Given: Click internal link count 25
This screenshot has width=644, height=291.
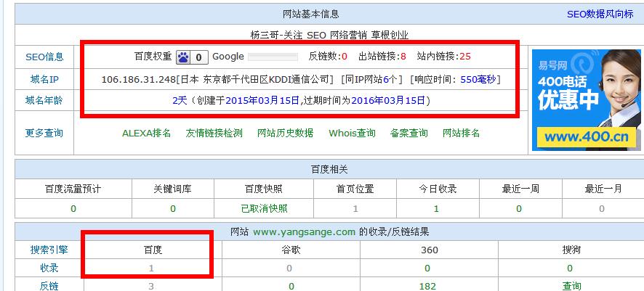Looking at the screenshot, I should [x=465, y=57].
